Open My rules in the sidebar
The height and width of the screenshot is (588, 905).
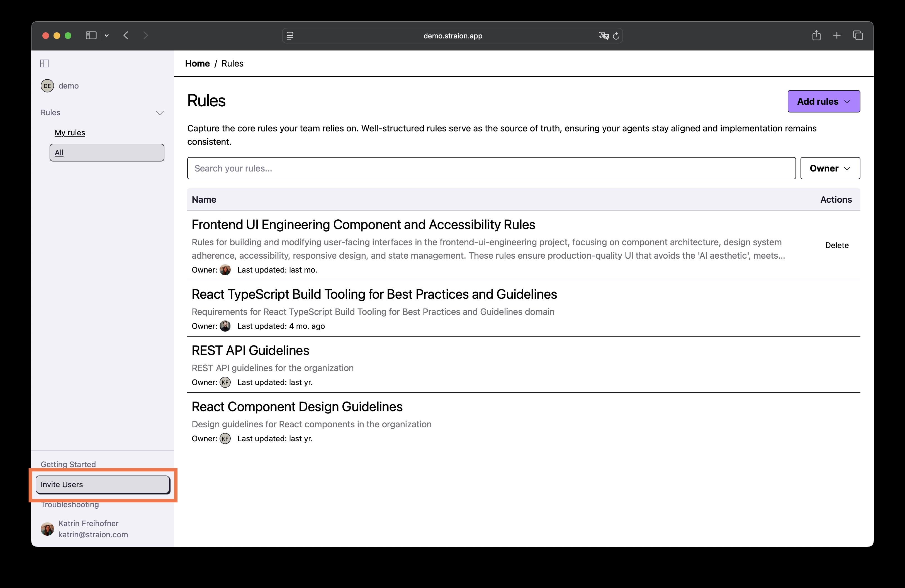(70, 133)
